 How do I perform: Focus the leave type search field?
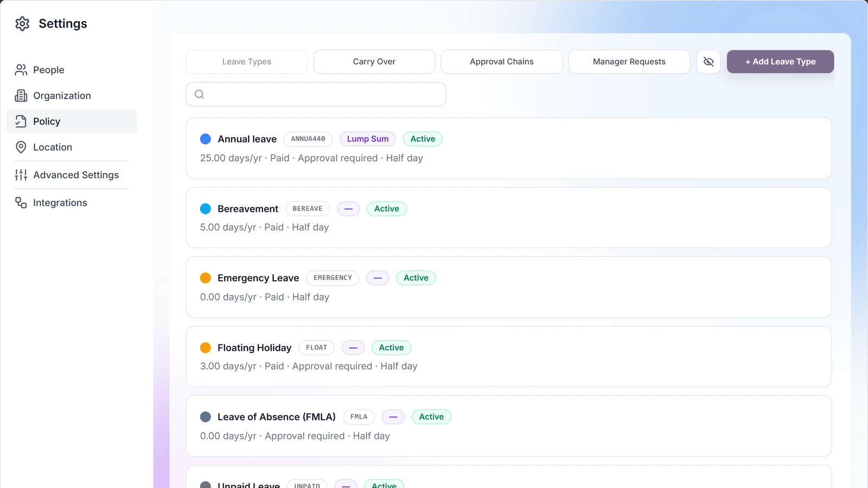316,94
